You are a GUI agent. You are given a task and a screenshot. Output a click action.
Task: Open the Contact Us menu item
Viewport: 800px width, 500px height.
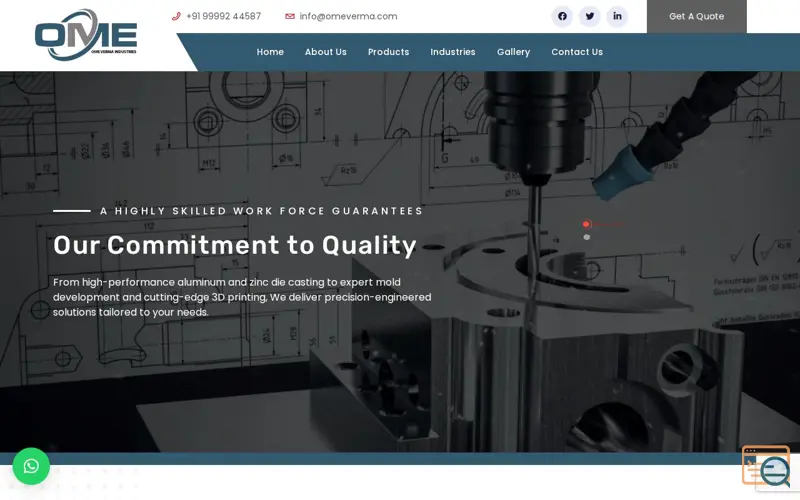(x=577, y=52)
